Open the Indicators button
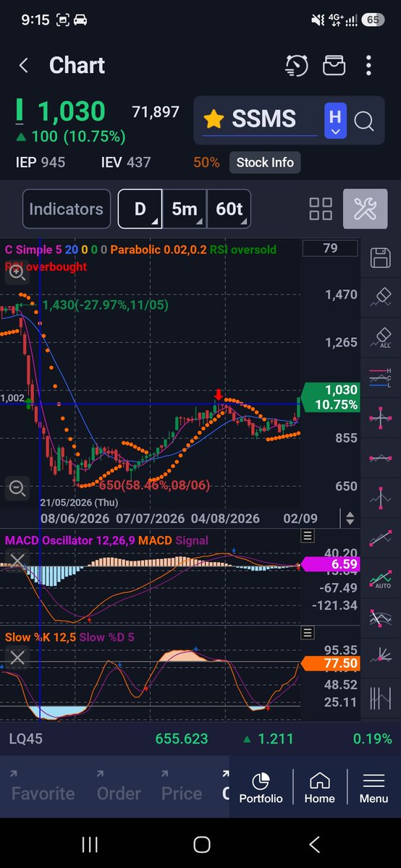The width and height of the screenshot is (401, 868). click(67, 209)
